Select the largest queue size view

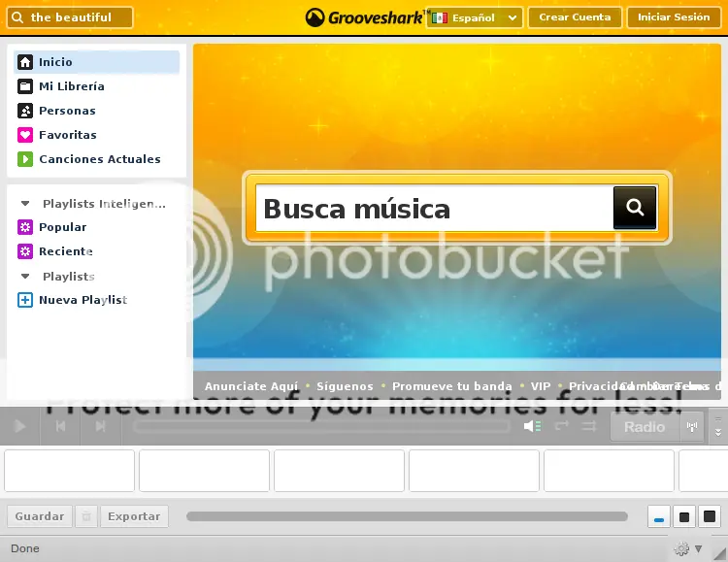(x=709, y=516)
